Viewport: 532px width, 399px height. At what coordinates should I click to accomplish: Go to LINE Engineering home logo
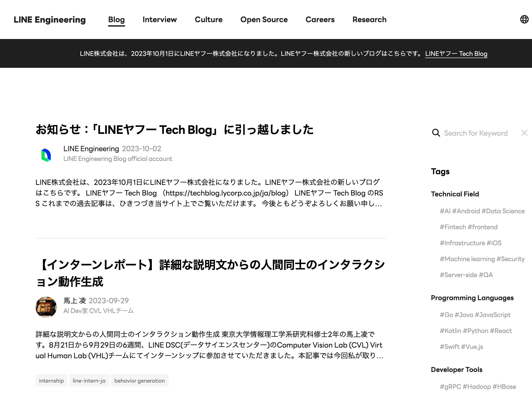(x=50, y=20)
